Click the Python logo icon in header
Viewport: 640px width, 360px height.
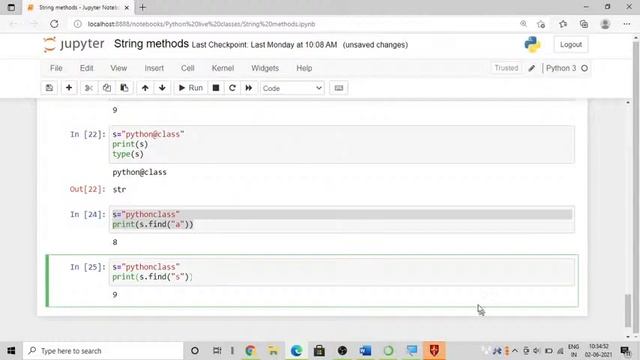[x=532, y=44]
